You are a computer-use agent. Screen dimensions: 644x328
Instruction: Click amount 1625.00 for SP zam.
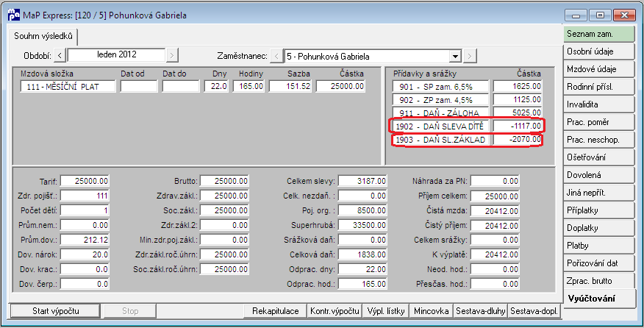point(518,87)
